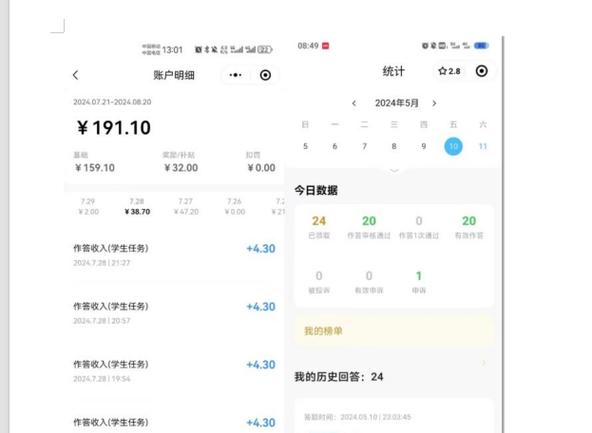Tap the target close icon on 统计 page

pos(481,71)
